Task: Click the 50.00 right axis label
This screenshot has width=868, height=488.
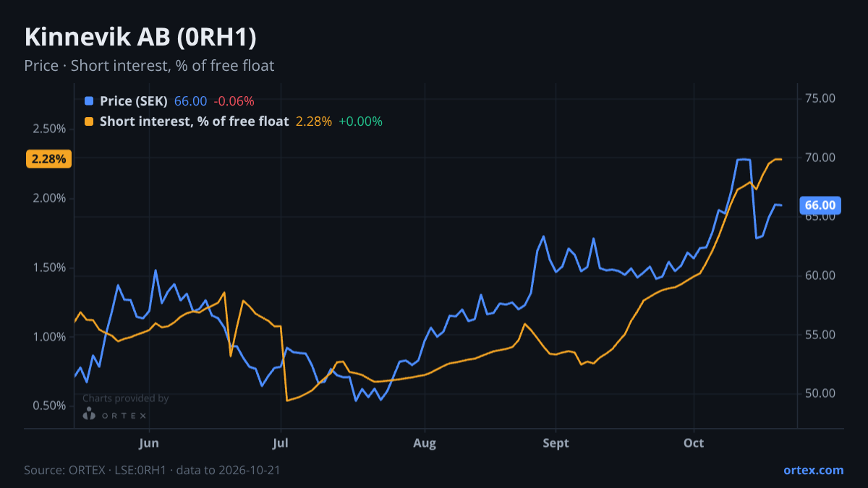Action: [x=820, y=393]
